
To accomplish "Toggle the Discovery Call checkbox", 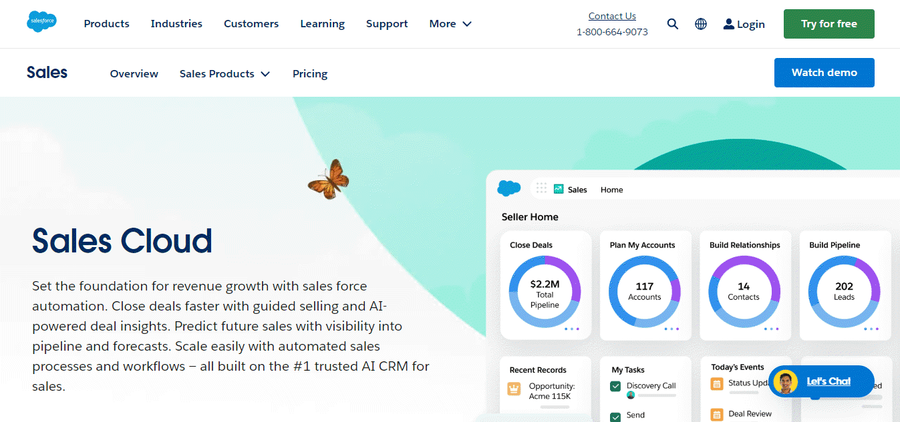I will [615, 386].
